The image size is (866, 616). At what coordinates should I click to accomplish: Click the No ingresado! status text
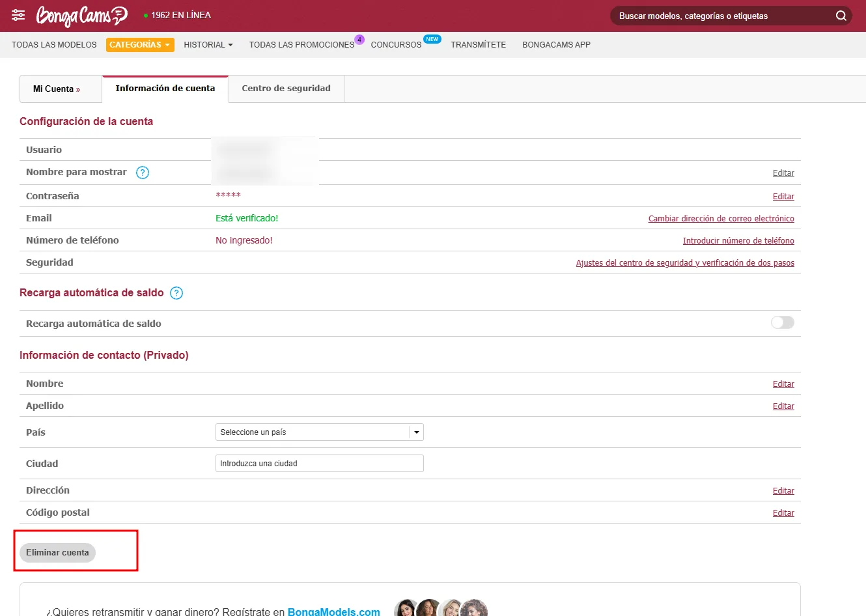[244, 240]
